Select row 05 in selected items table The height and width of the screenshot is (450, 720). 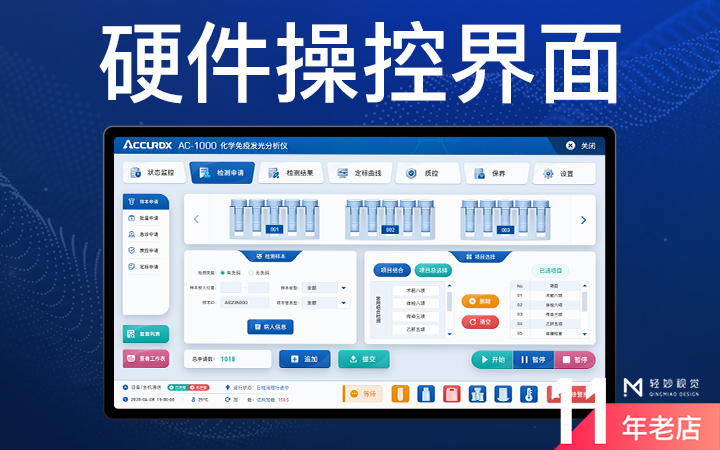coord(546,333)
